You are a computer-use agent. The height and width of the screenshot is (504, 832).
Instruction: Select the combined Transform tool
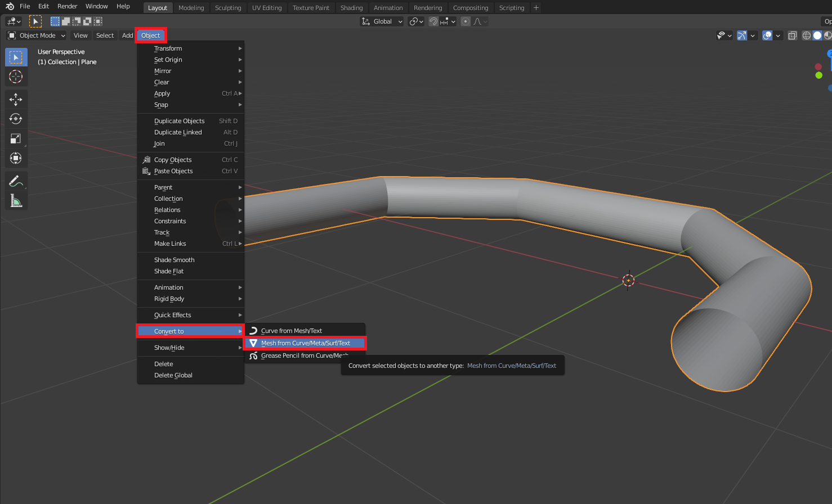tap(16, 158)
